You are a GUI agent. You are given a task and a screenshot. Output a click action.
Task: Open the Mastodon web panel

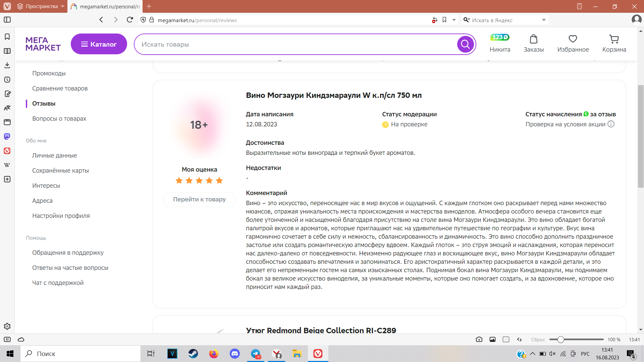click(x=7, y=136)
